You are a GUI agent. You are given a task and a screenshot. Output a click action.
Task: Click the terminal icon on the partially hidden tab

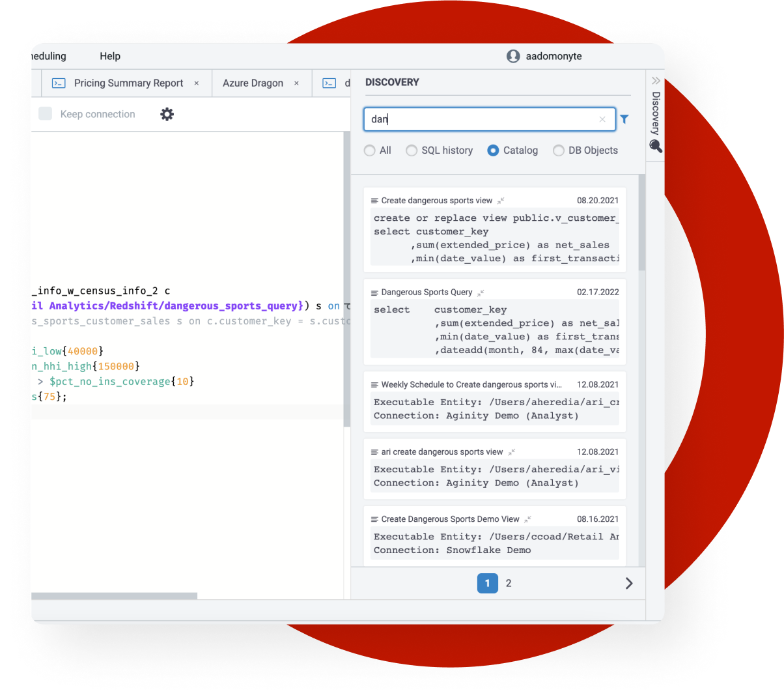(x=329, y=83)
